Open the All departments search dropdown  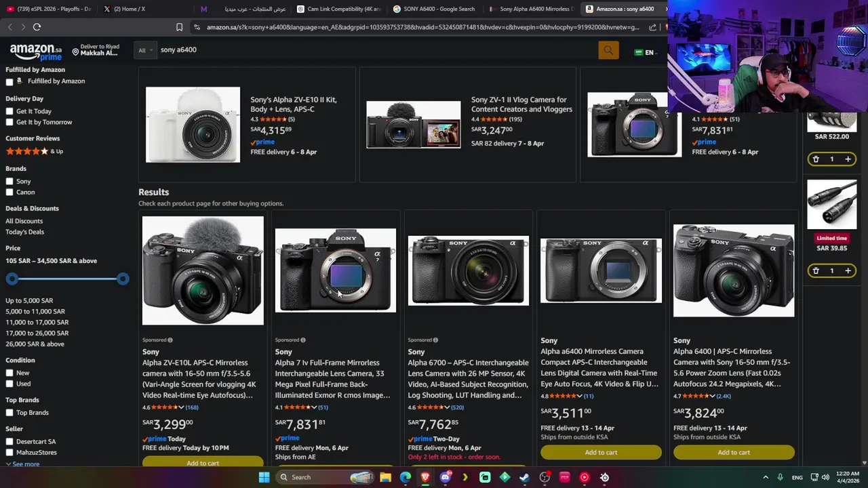coord(144,50)
